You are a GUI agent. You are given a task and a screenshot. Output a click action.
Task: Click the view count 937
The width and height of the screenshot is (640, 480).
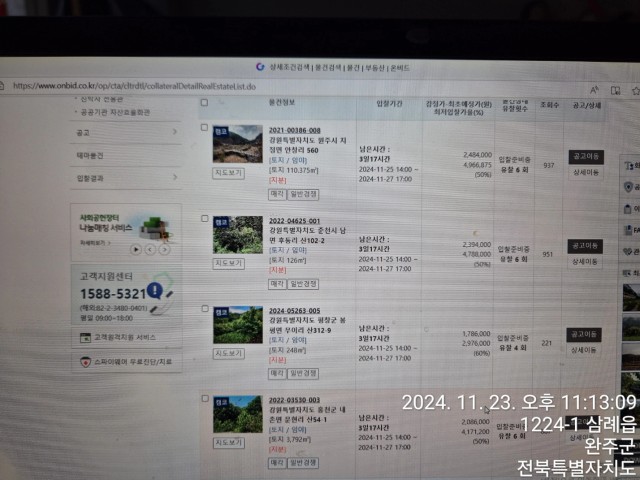tap(549, 165)
